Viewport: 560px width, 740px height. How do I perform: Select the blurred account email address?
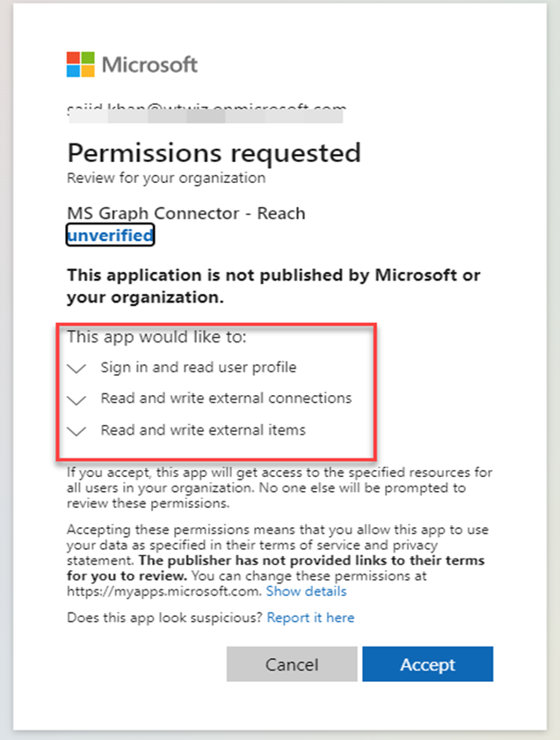coord(206,114)
